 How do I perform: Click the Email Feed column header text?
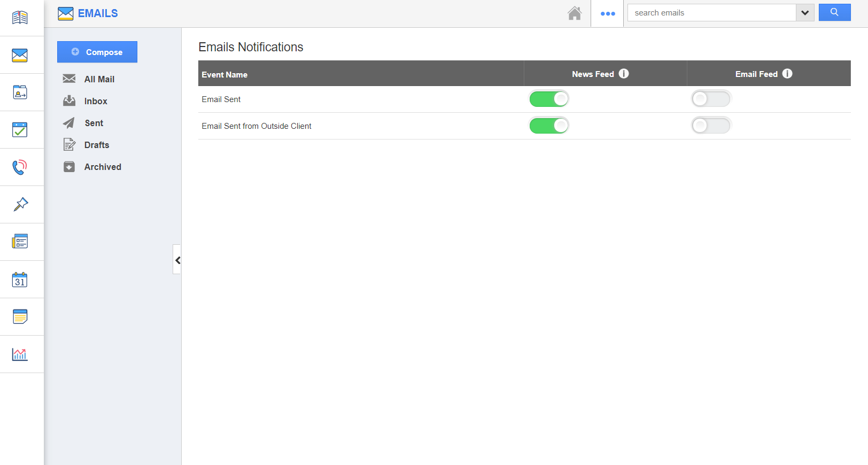tap(756, 74)
